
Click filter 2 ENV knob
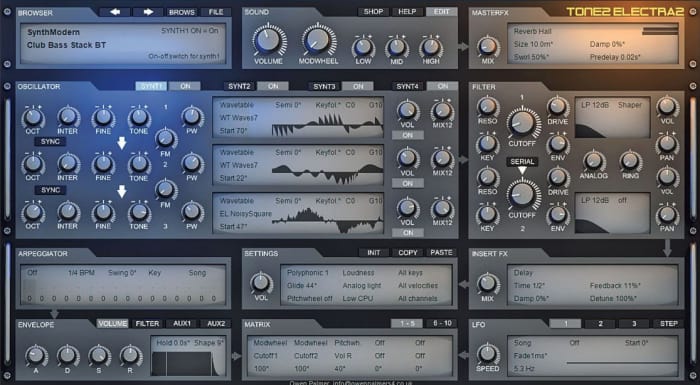[558, 214]
